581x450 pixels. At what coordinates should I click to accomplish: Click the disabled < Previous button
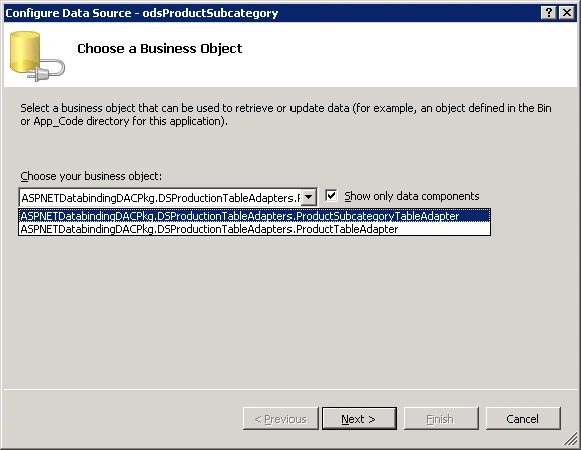tap(280, 418)
